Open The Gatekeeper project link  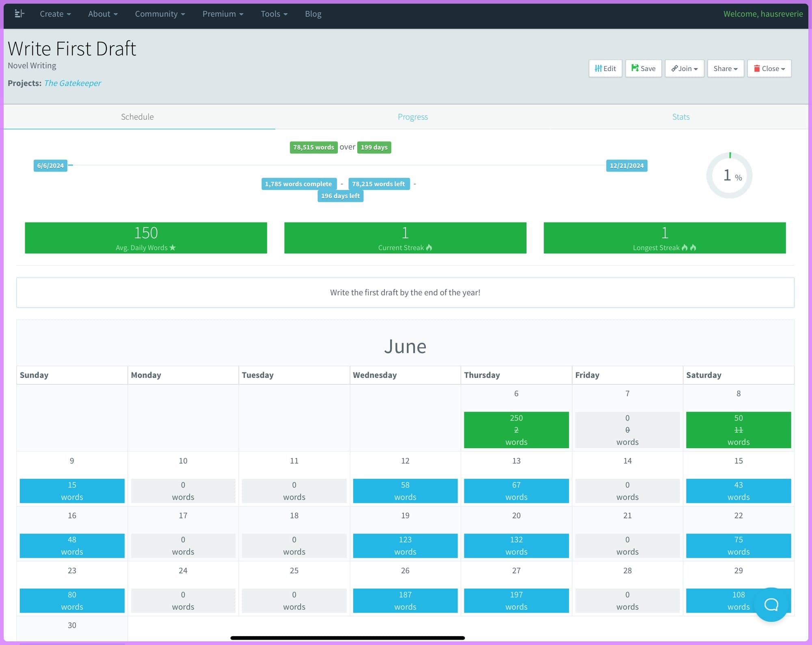(72, 83)
